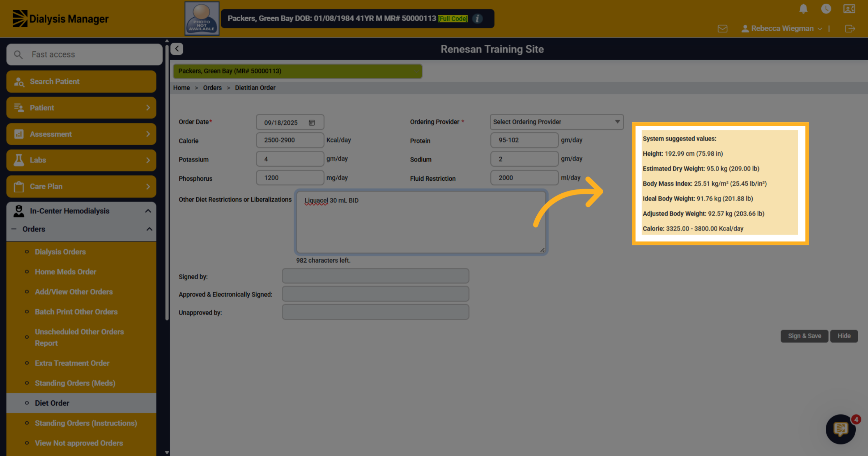Open Standing Orders (Instructions)
Image resolution: width=868 pixels, height=456 pixels.
(x=86, y=423)
